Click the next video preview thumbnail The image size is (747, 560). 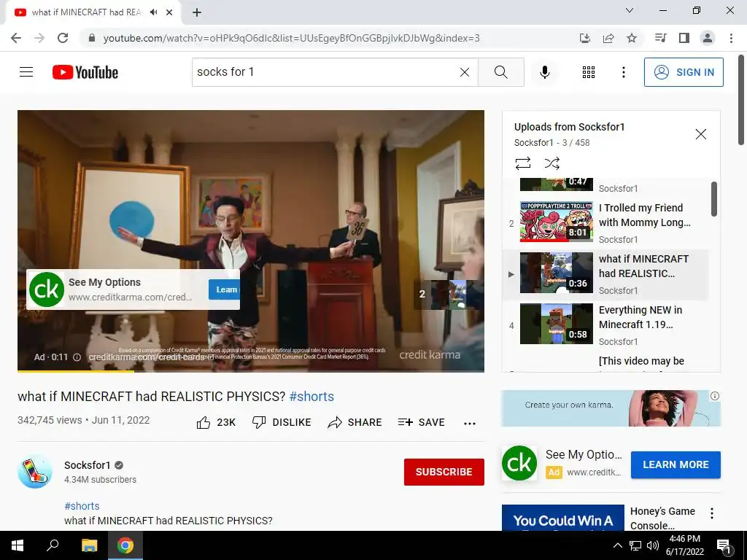click(449, 295)
